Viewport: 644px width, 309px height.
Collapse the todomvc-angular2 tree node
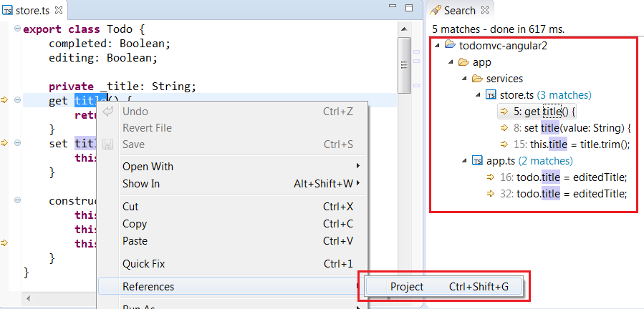point(437,46)
